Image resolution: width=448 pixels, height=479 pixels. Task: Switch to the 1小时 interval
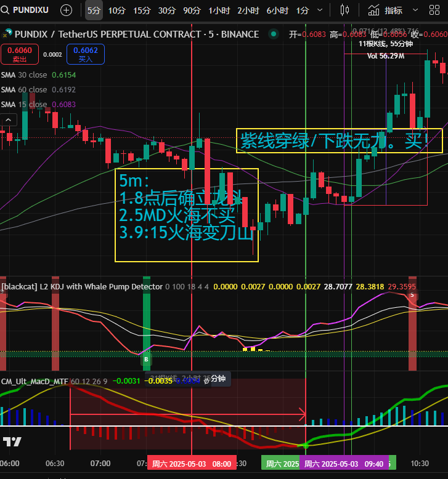click(x=219, y=10)
